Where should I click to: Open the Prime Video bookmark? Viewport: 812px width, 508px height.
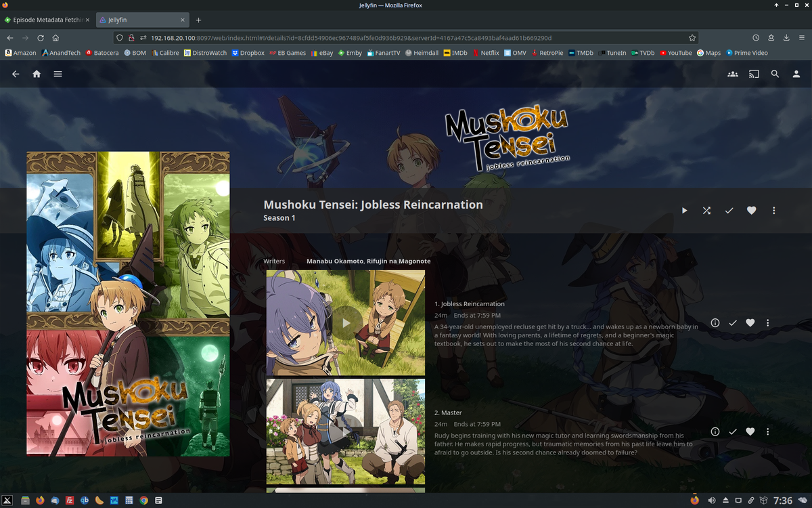747,53
